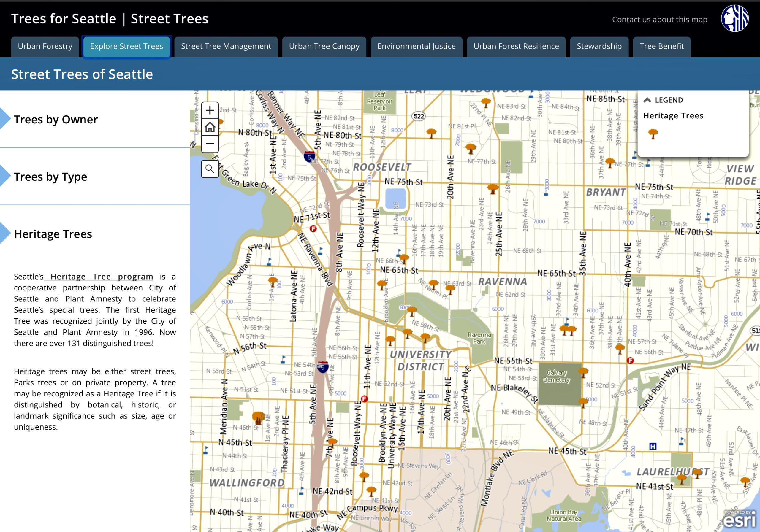Image resolution: width=760 pixels, height=532 pixels.
Task: Expand the Trees by Type section
Action: (50, 177)
